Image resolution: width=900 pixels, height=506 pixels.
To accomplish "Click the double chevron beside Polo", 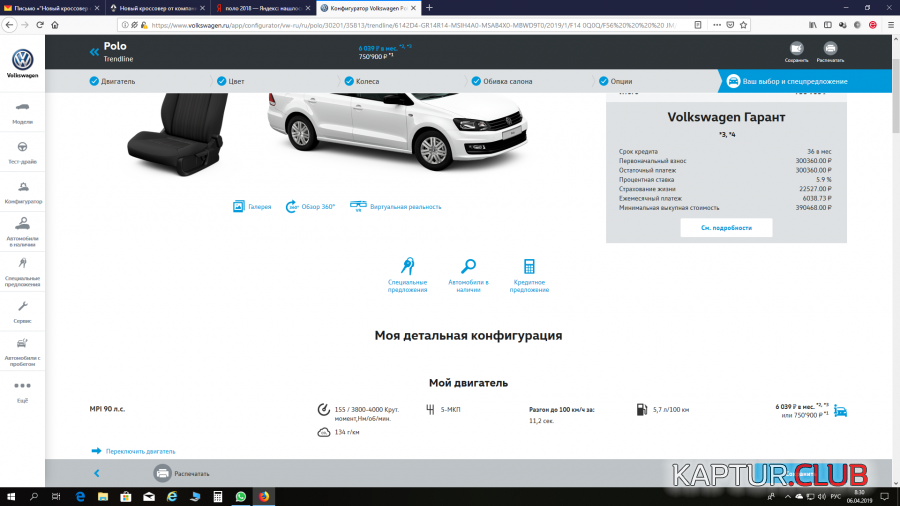I will [95, 51].
